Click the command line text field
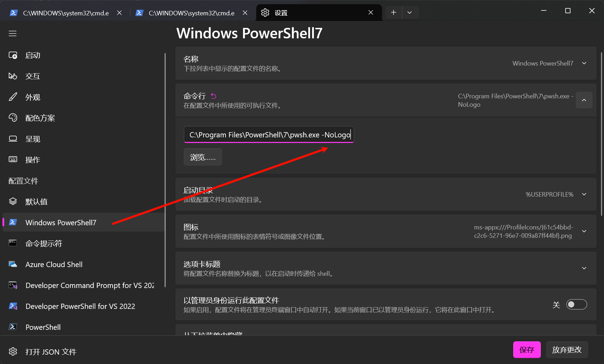The image size is (604, 364). 269,135
